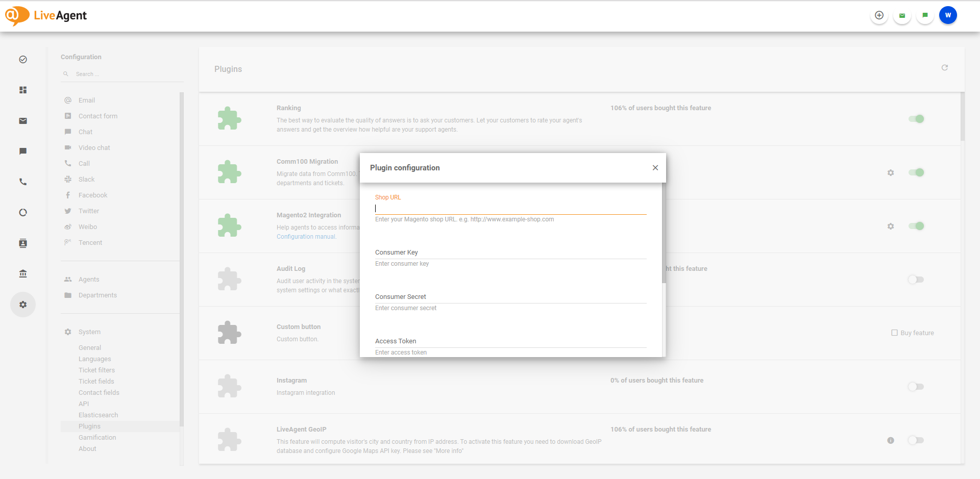Click the plus create icon in top bar
Viewport: 980px width, 479px height.
click(878, 15)
